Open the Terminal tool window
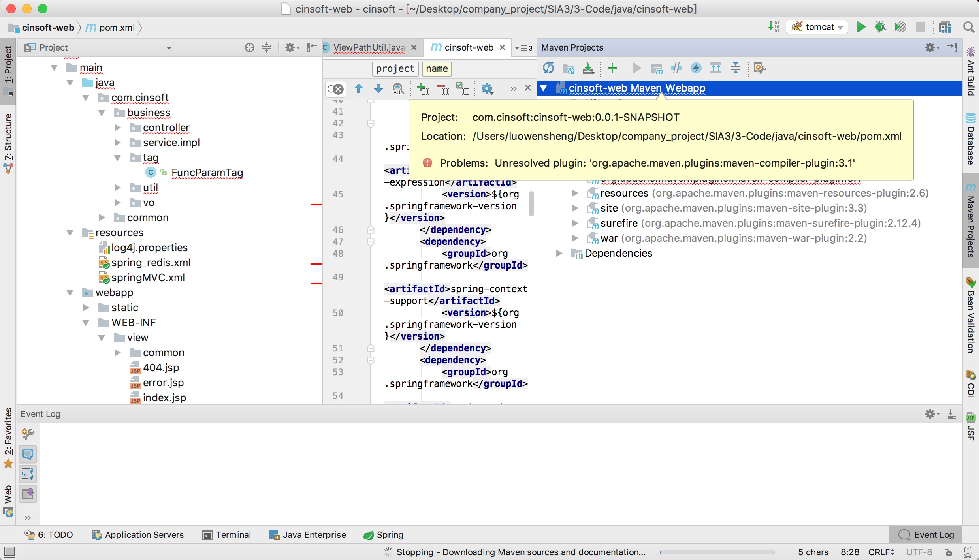Image resolution: width=979 pixels, height=560 pixels. 227,535
